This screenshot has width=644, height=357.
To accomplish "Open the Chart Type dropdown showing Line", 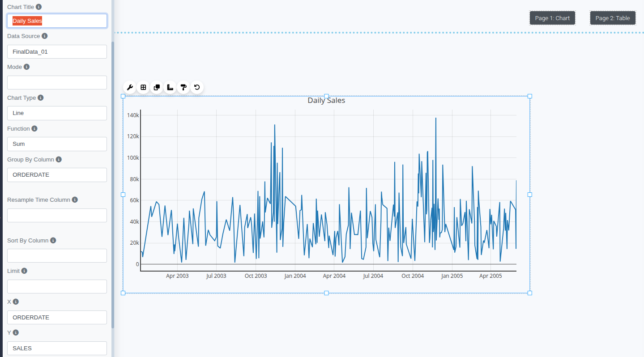I will coord(57,113).
